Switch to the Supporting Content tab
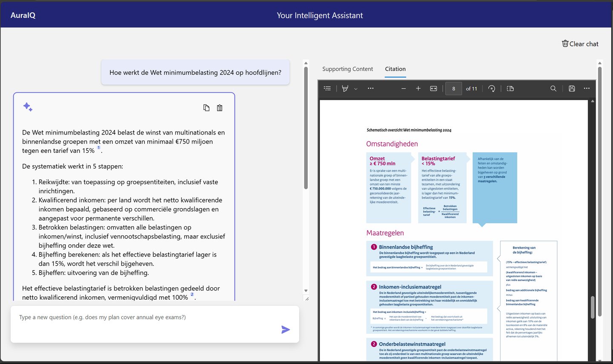613x364 pixels. coord(347,69)
